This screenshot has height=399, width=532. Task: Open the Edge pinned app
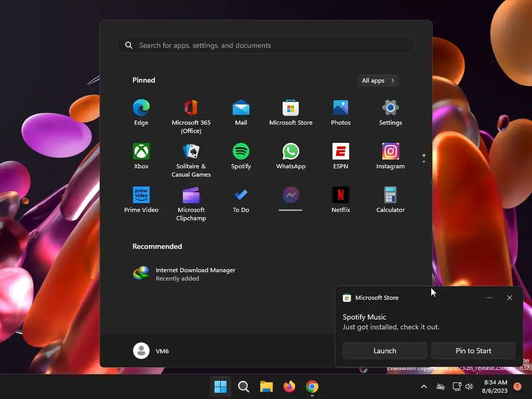(x=141, y=113)
